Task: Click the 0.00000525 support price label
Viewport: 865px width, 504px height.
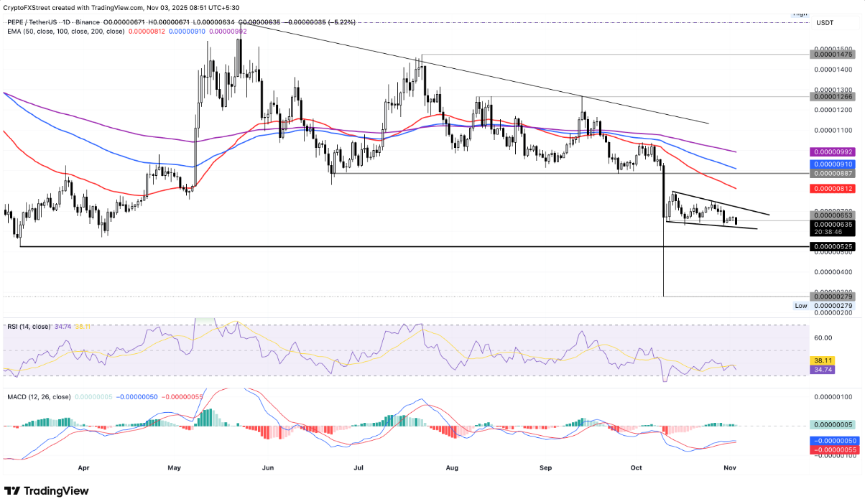Action: pyautogui.click(x=831, y=247)
